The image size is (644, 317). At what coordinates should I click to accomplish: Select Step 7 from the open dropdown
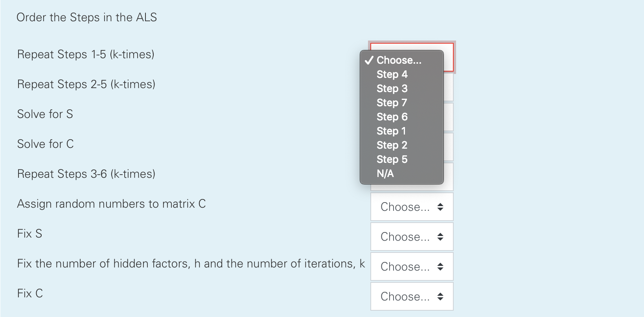(x=391, y=103)
